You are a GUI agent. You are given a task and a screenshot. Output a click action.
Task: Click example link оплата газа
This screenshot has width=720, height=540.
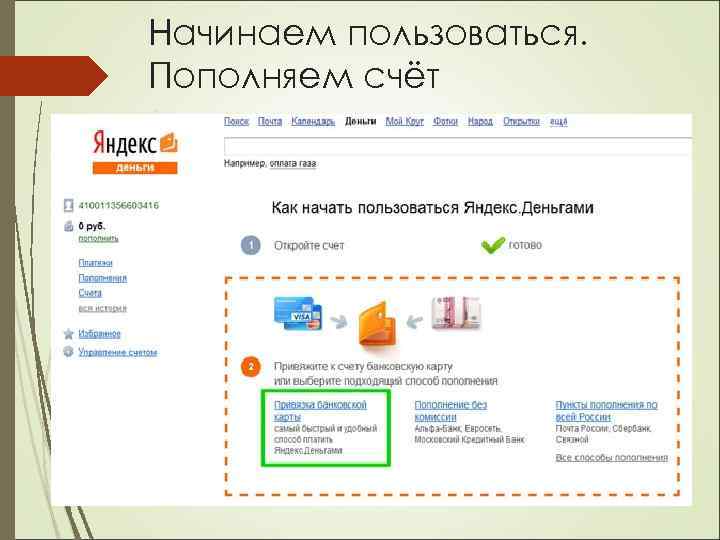293,163
